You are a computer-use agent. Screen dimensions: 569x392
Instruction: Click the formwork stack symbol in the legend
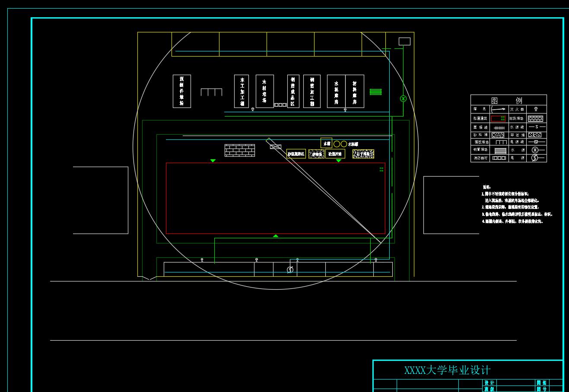pyautogui.click(x=501, y=142)
